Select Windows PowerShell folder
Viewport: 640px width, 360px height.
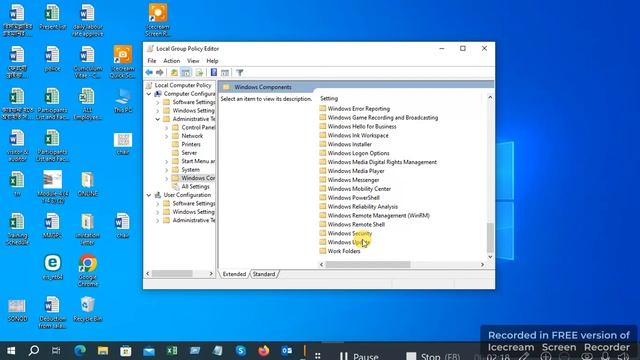tap(353, 198)
